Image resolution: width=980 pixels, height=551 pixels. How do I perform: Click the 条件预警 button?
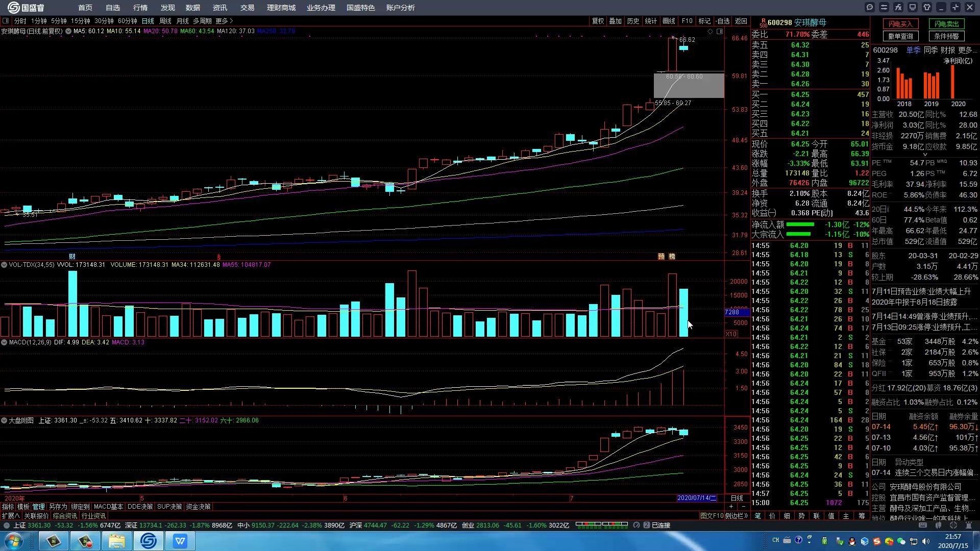click(x=947, y=36)
